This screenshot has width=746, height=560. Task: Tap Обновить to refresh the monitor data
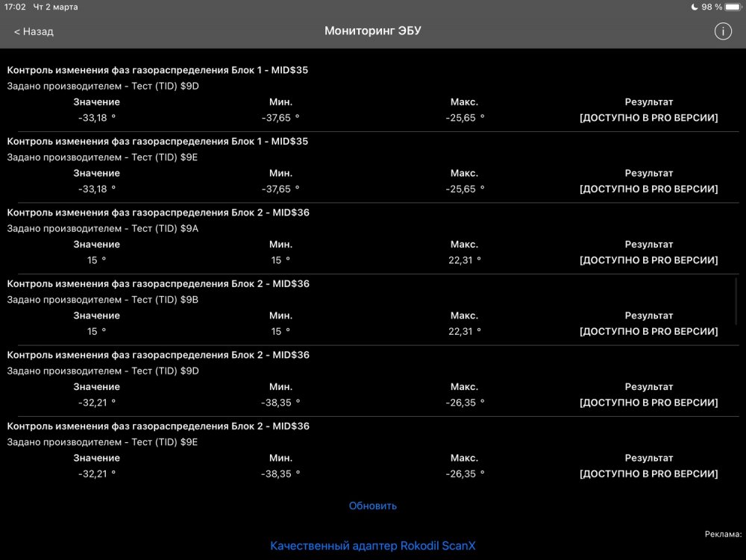tap(372, 506)
